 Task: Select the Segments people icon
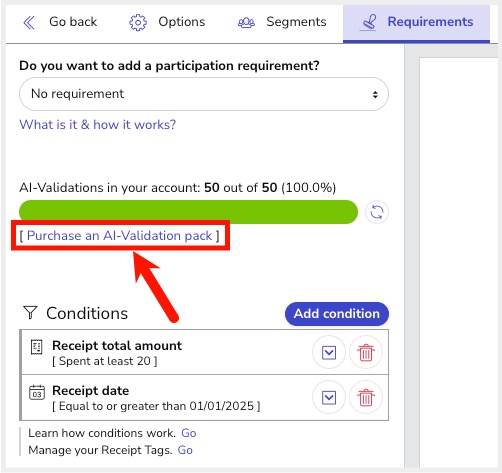tap(246, 23)
